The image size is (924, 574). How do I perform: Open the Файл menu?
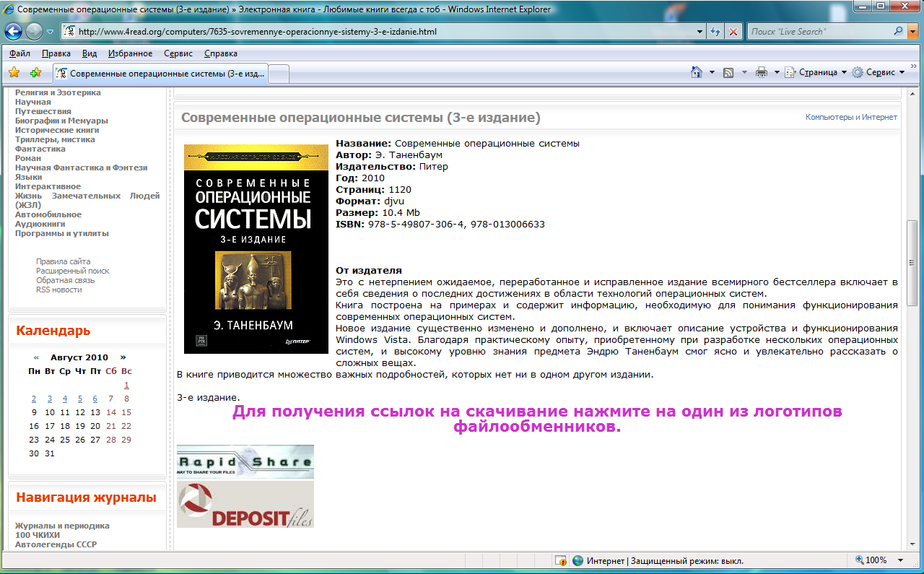coord(19,53)
